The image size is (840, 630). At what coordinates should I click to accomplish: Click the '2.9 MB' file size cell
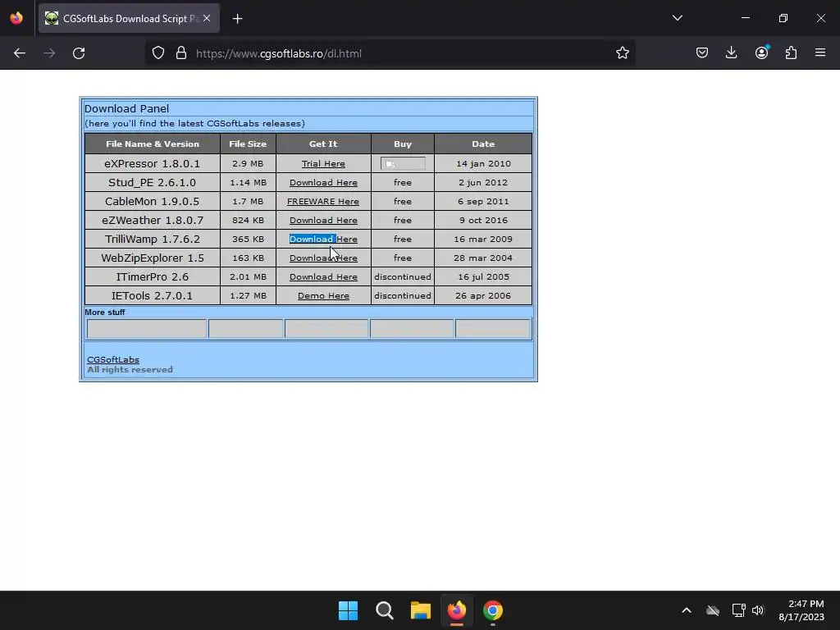[248, 163]
